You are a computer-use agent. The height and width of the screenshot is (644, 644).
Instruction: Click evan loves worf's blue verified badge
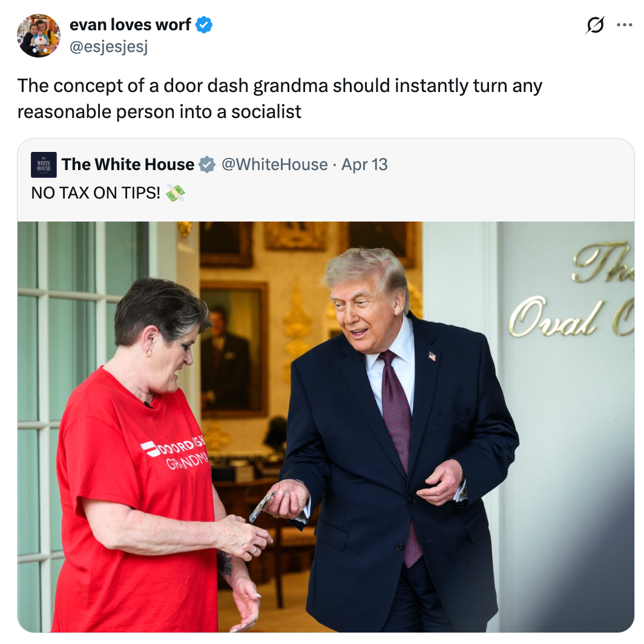204,25
